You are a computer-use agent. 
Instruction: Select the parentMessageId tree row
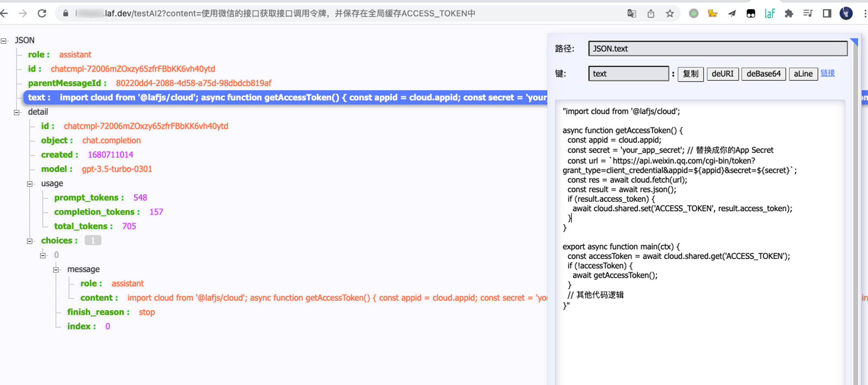pyautogui.click(x=149, y=83)
